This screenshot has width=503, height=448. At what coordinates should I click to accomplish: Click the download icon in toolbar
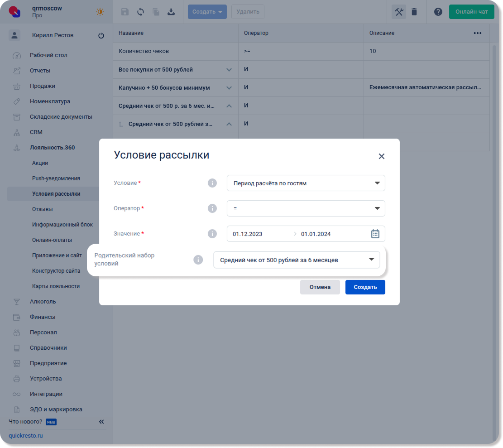coord(171,12)
